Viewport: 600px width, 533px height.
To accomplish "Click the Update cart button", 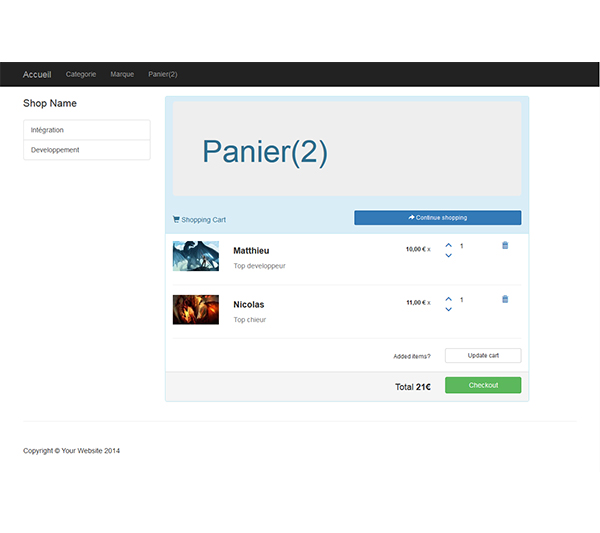I will tap(482, 355).
